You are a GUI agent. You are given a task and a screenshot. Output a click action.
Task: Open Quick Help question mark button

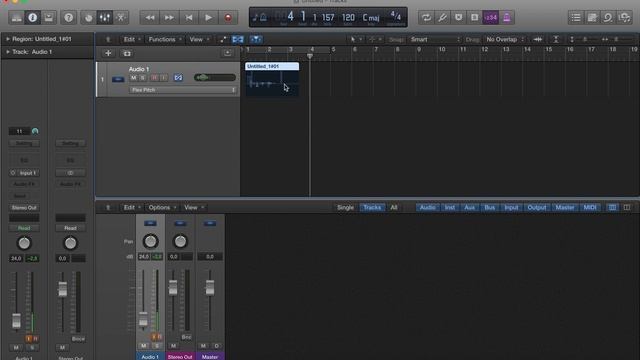pyautogui.click(x=69, y=18)
